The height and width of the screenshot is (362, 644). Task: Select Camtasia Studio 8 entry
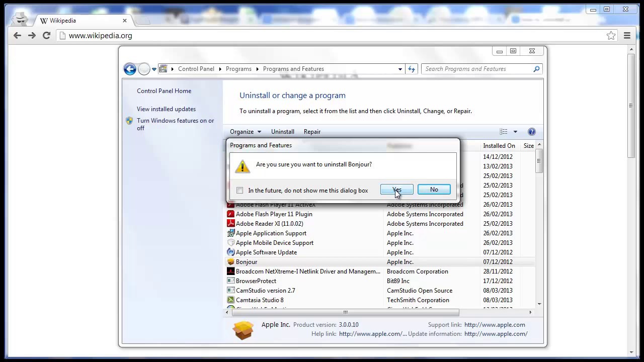point(380,300)
